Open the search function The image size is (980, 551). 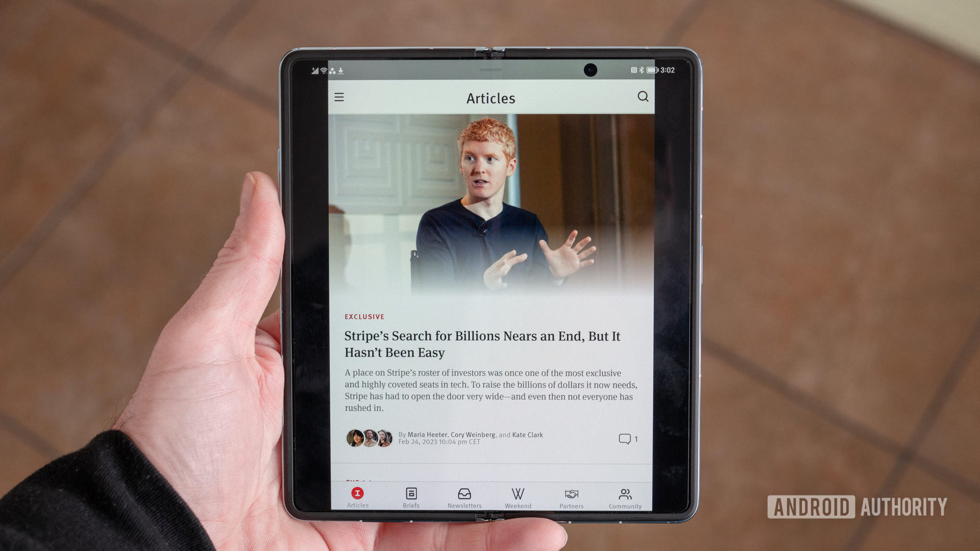[x=642, y=97]
